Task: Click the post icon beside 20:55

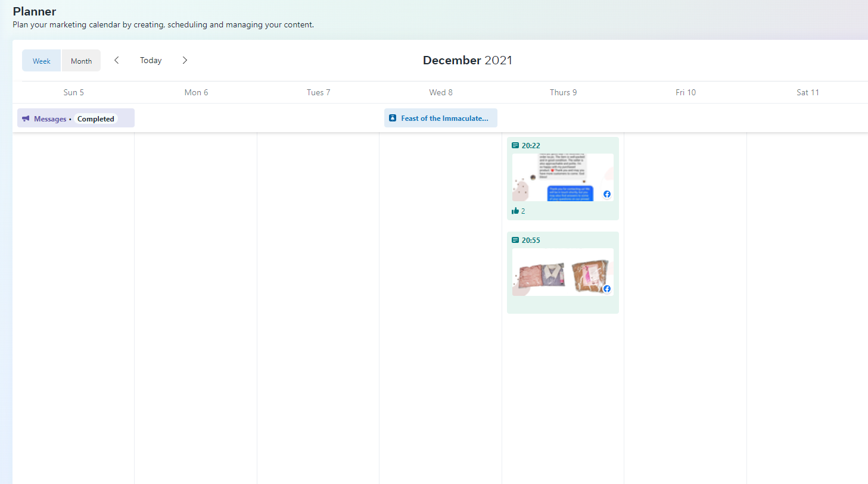Action: (x=515, y=240)
